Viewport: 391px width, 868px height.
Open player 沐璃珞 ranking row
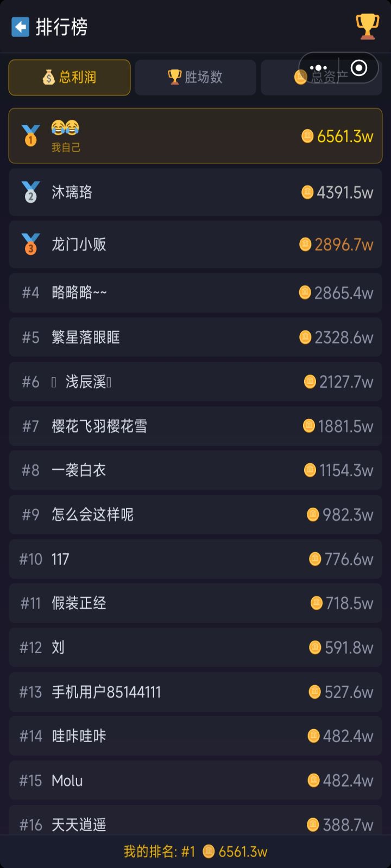195,192
